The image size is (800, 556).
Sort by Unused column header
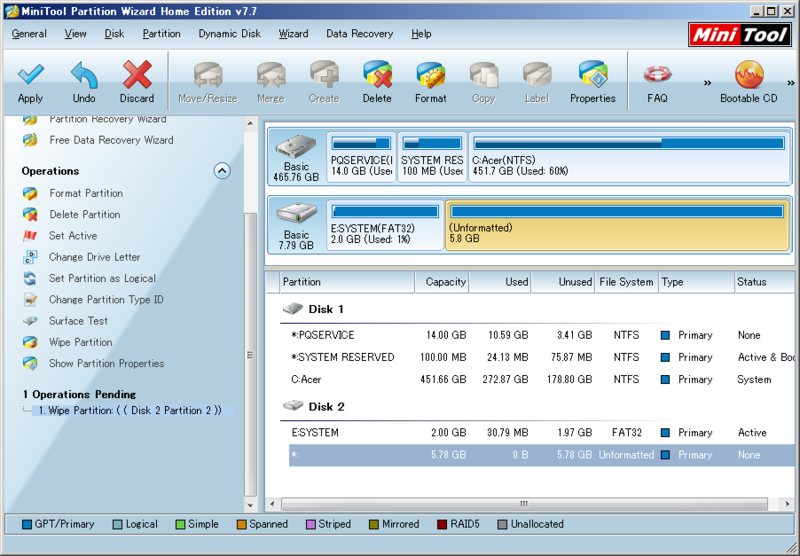(x=563, y=282)
